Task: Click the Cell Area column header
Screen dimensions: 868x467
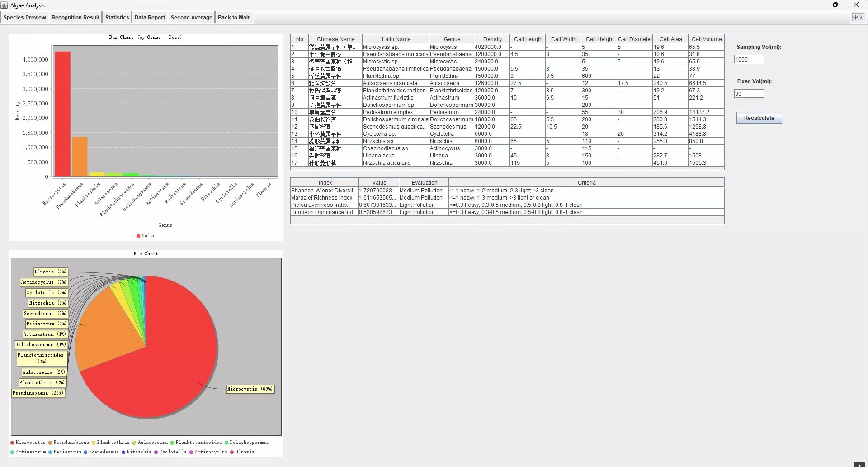Action: click(x=670, y=39)
